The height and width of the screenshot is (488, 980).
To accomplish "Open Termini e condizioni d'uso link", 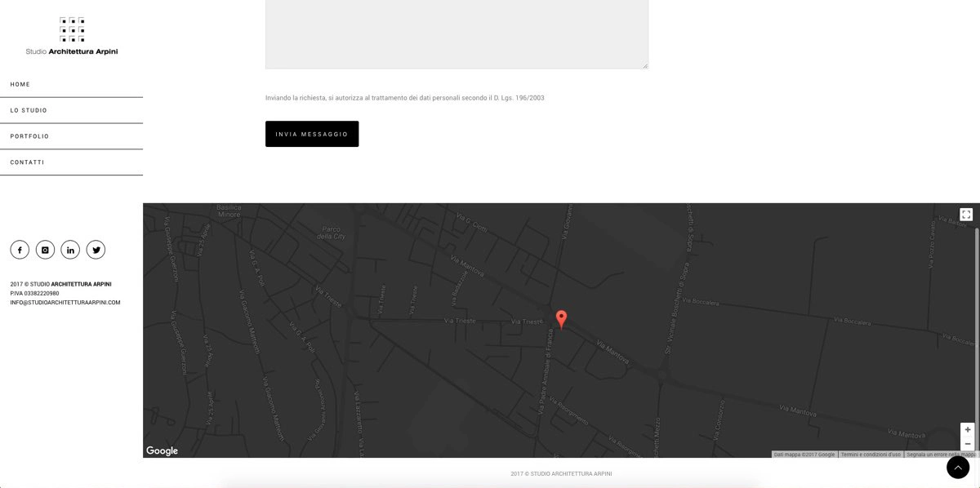I will click(x=871, y=455).
